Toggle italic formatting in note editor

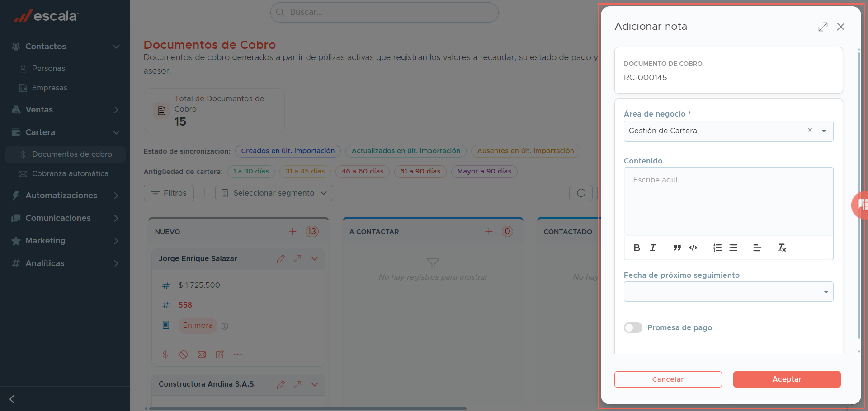pos(653,248)
